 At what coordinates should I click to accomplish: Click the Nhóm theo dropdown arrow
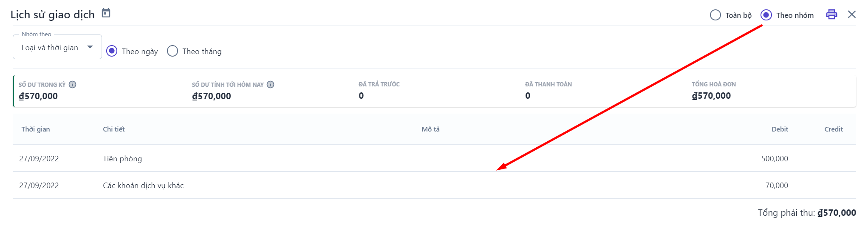click(x=90, y=47)
